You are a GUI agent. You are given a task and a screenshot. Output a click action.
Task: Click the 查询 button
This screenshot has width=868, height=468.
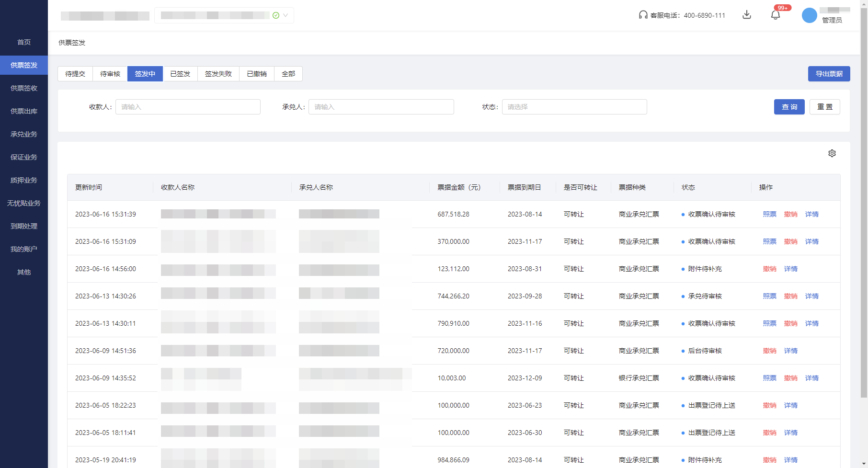tap(789, 107)
